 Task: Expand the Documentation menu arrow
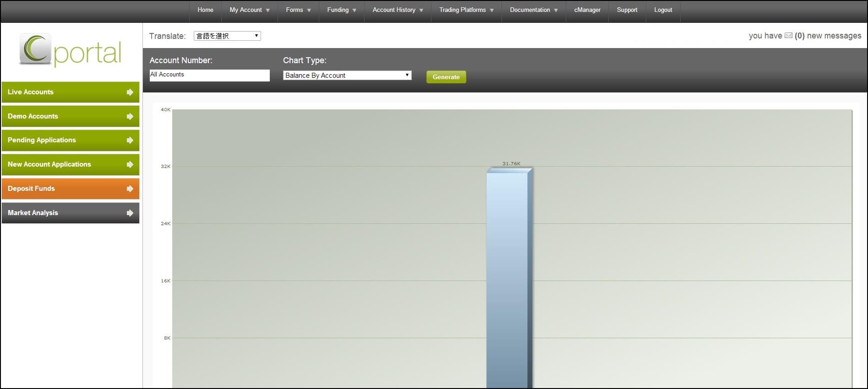[x=556, y=10]
